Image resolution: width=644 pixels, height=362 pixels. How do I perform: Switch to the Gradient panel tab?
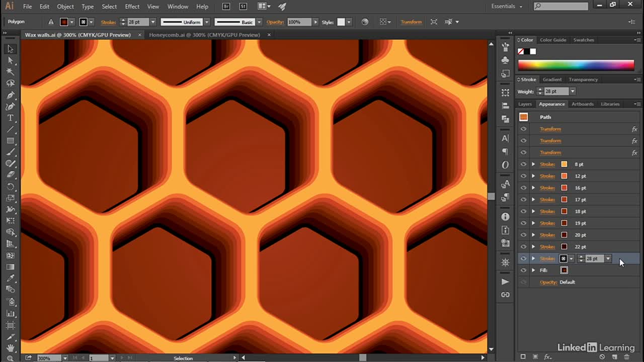point(552,79)
